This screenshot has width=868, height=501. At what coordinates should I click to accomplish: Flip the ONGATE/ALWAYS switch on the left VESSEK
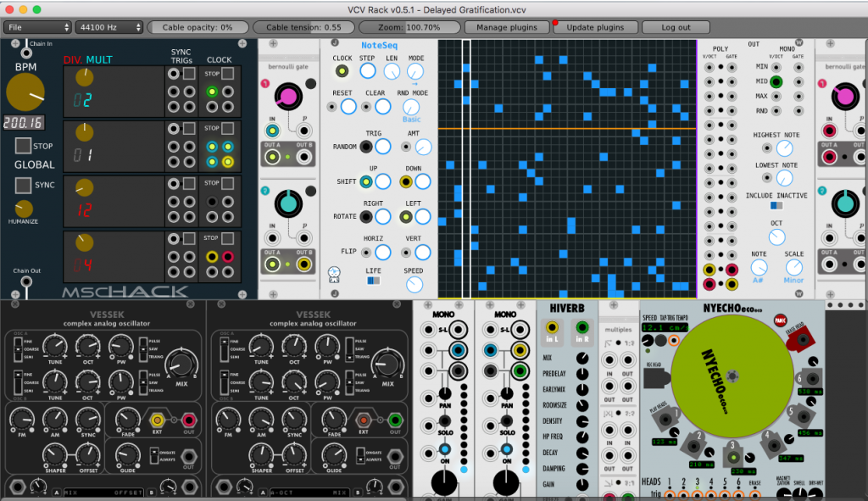pyautogui.click(x=154, y=455)
